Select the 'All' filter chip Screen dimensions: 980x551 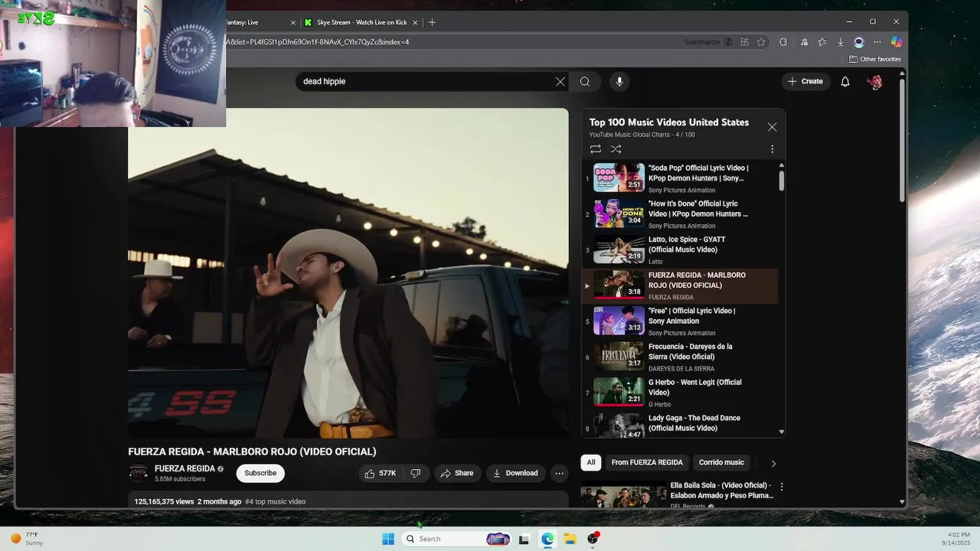pos(591,462)
